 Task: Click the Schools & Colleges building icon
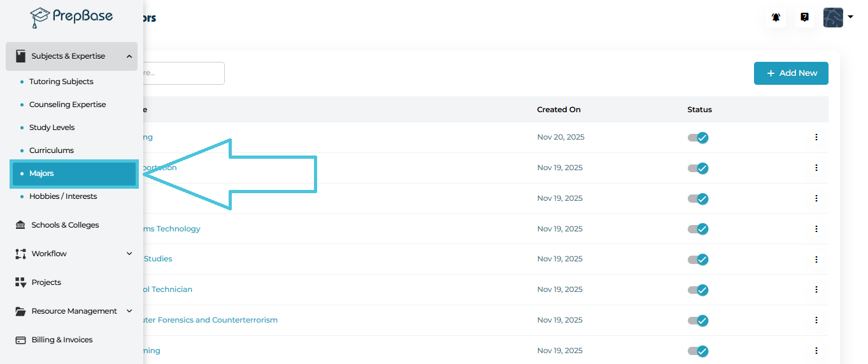coord(20,225)
